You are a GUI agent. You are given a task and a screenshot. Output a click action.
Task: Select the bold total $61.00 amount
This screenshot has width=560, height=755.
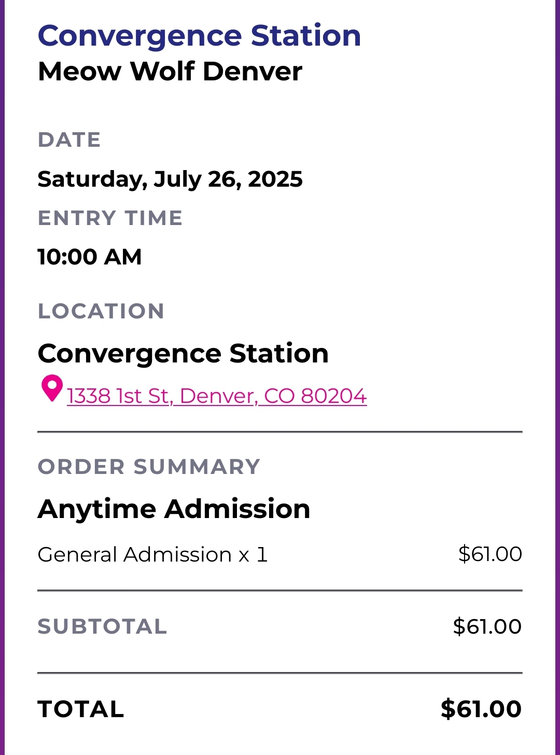pyautogui.click(x=481, y=709)
